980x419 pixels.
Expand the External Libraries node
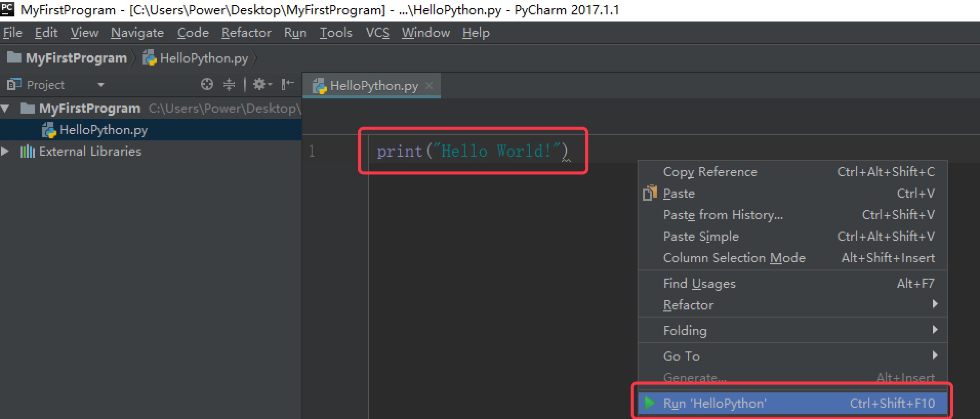6,152
